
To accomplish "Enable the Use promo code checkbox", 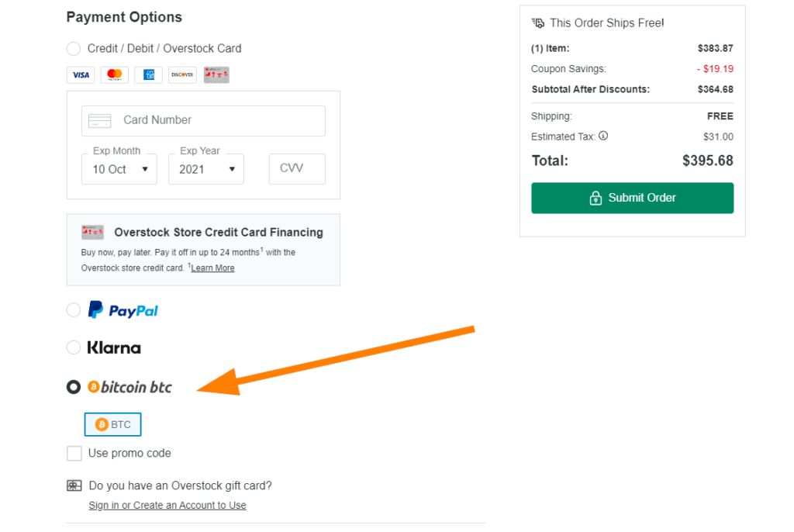I will [x=74, y=454].
